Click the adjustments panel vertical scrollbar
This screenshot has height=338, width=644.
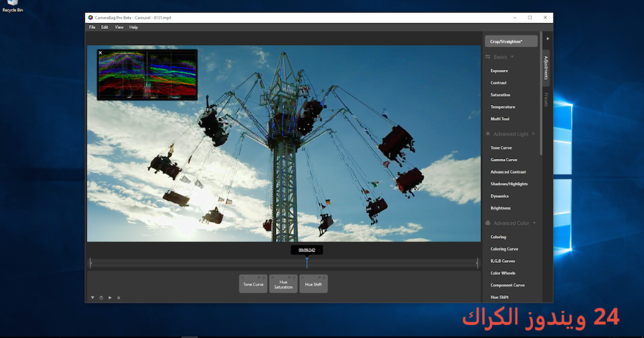(x=541, y=94)
